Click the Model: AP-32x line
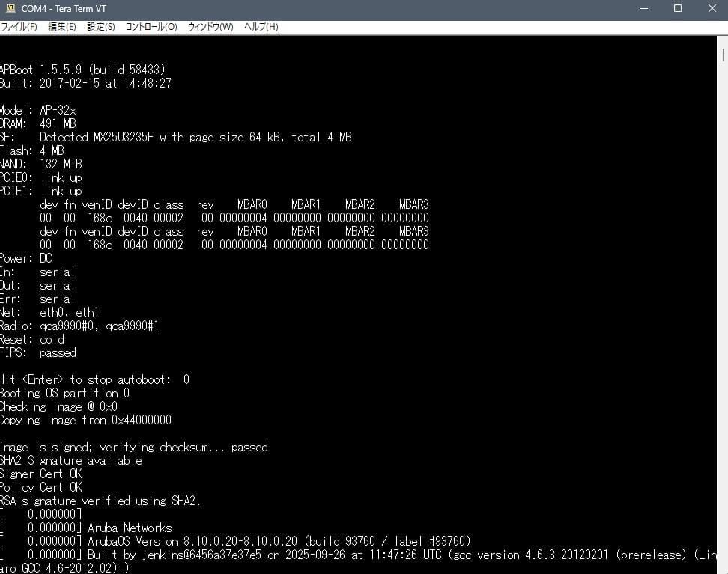Screen dimensions: 728x574 pyautogui.click(x=37, y=110)
